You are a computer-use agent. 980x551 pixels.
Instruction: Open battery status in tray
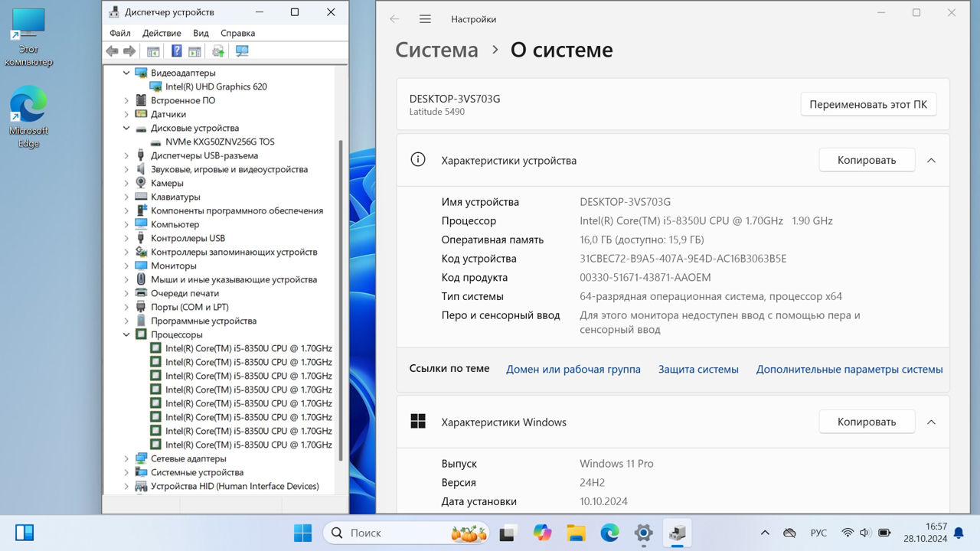[x=884, y=533]
